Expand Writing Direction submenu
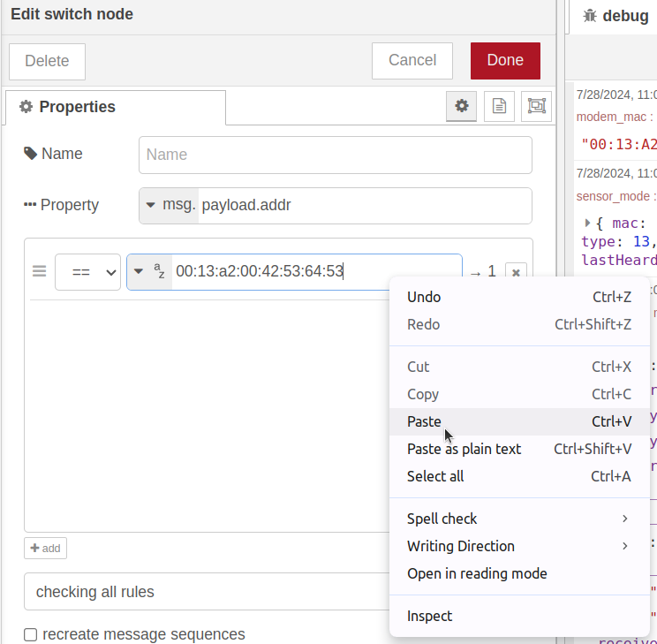The height and width of the screenshot is (644, 657). tap(519, 546)
